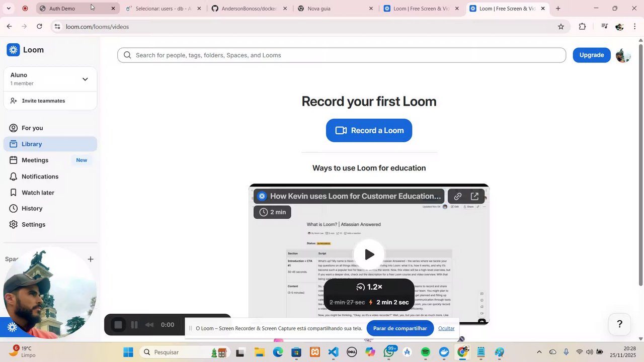This screenshot has height=362, width=644.
Task: Close the Auth Demo tab
Action: (x=113, y=9)
